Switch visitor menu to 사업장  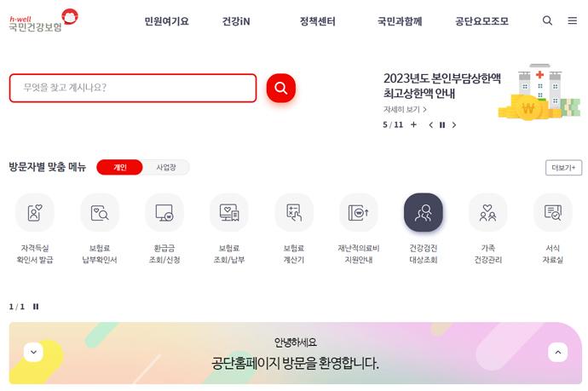(166, 167)
